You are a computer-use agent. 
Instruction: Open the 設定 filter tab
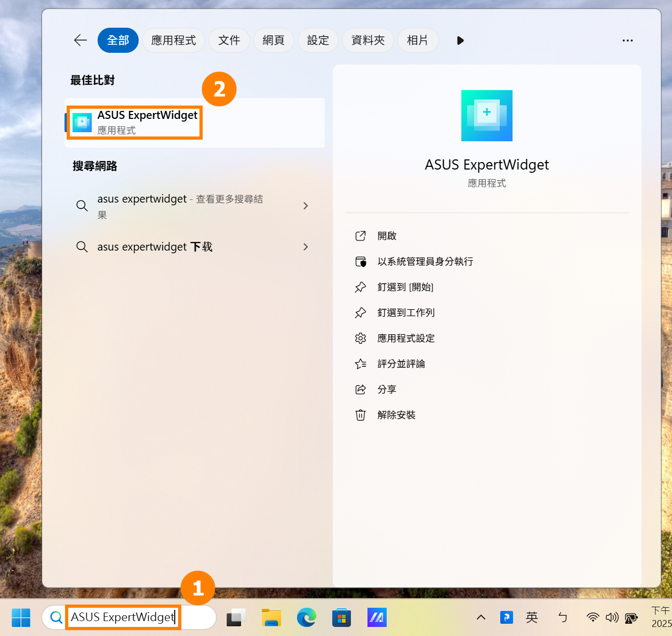pyautogui.click(x=318, y=41)
